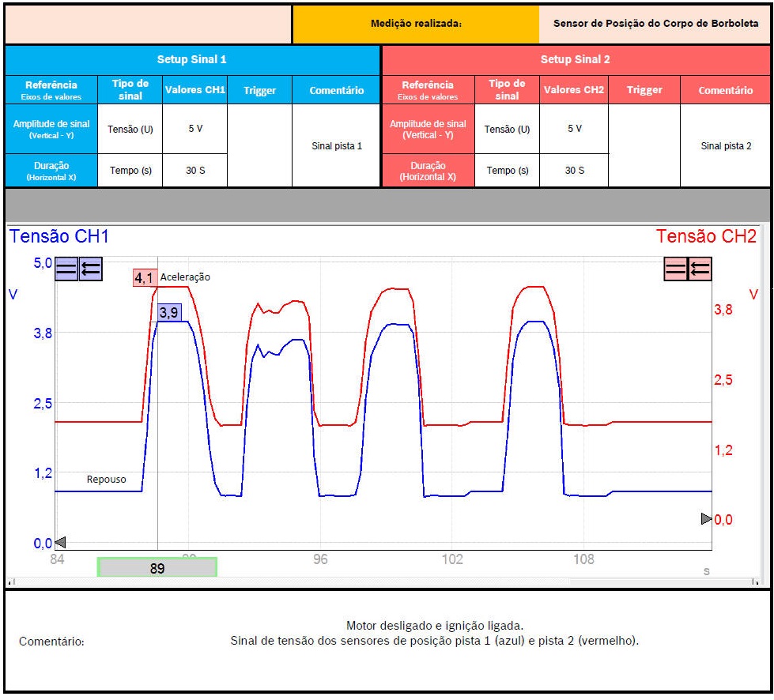This screenshot has height=700, width=774.
Task: Select the Tensão CH2 channel title
Action: (706, 236)
